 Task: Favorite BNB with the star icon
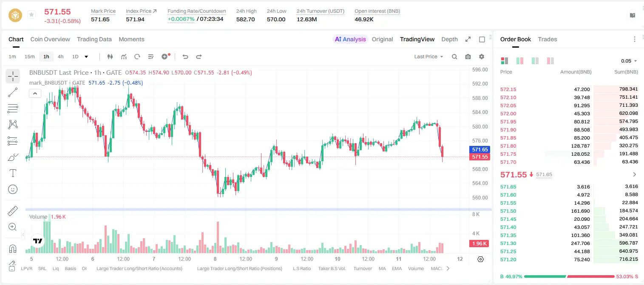[x=31, y=15]
